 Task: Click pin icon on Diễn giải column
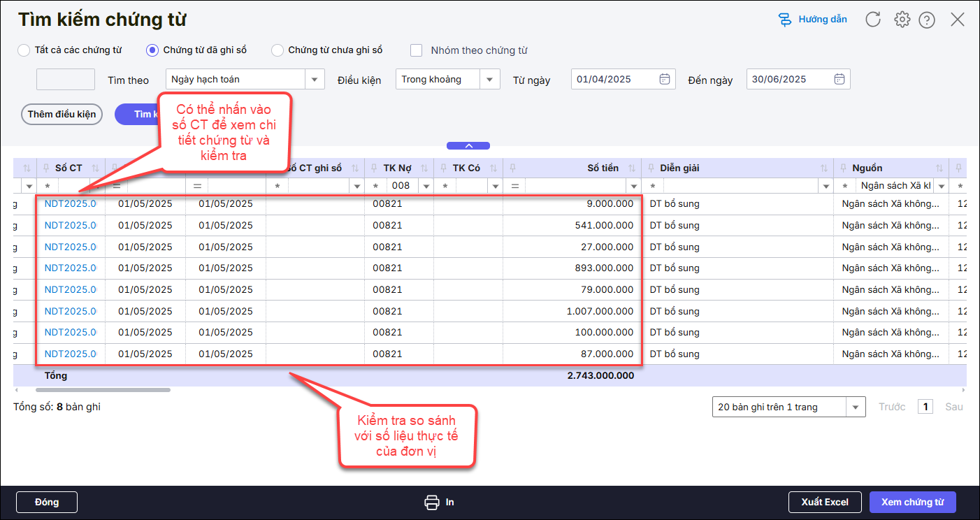click(x=651, y=168)
